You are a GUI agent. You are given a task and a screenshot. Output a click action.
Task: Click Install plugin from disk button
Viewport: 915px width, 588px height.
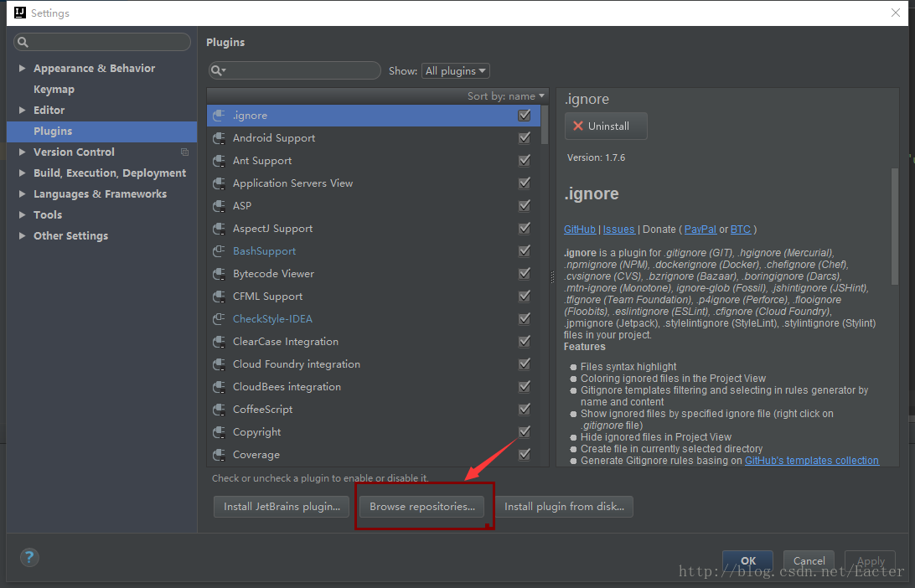point(564,506)
